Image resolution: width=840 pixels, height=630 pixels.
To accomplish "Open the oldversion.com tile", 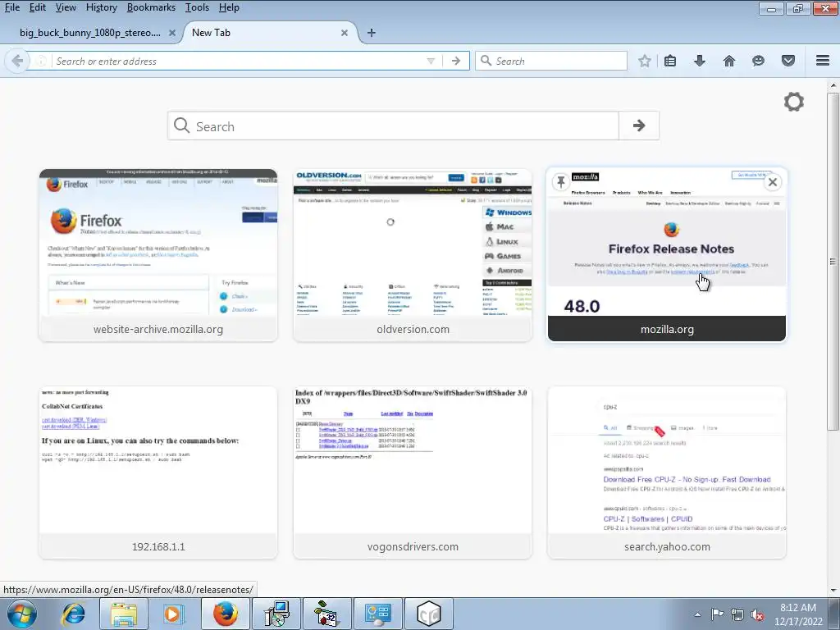I will (413, 255).
